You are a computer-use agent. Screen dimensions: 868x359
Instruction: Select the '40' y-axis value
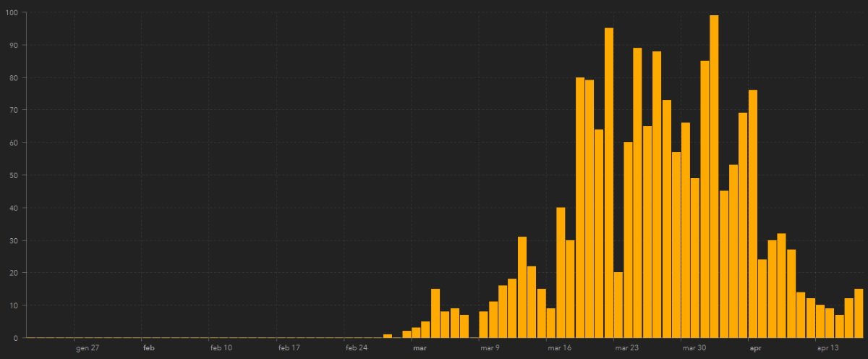click(x=14, y=208)
